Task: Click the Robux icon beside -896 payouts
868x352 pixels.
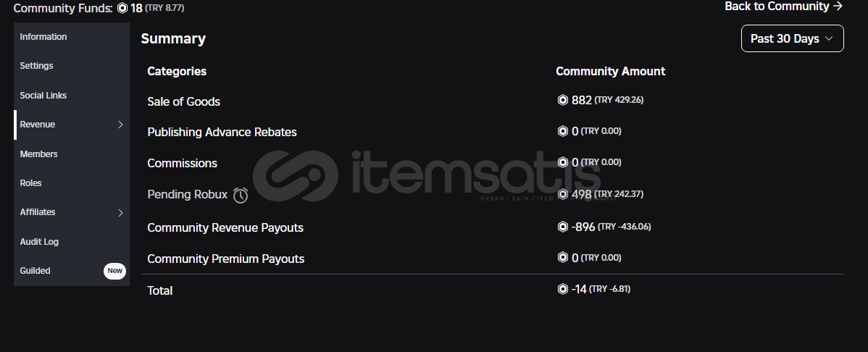Action: (x=562, y=227)
